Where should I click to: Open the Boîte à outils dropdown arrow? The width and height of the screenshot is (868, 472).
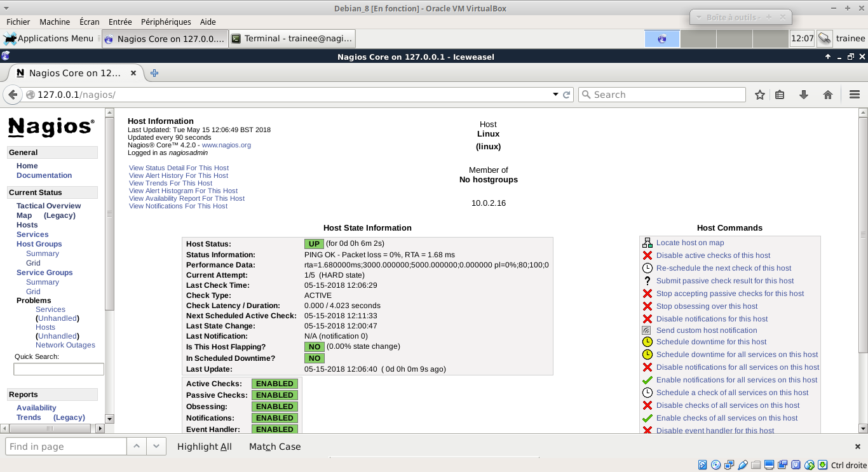[x=698, y=17]
